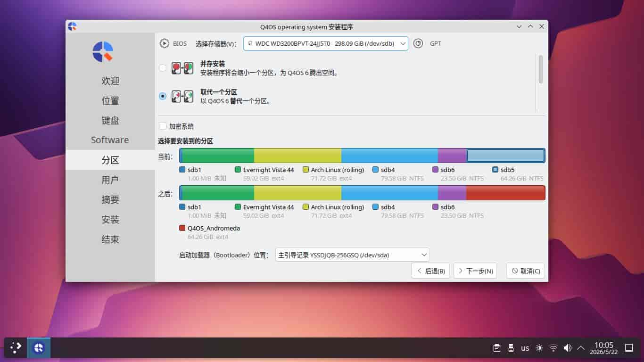Select the side-by-side install option

[163, 68]
